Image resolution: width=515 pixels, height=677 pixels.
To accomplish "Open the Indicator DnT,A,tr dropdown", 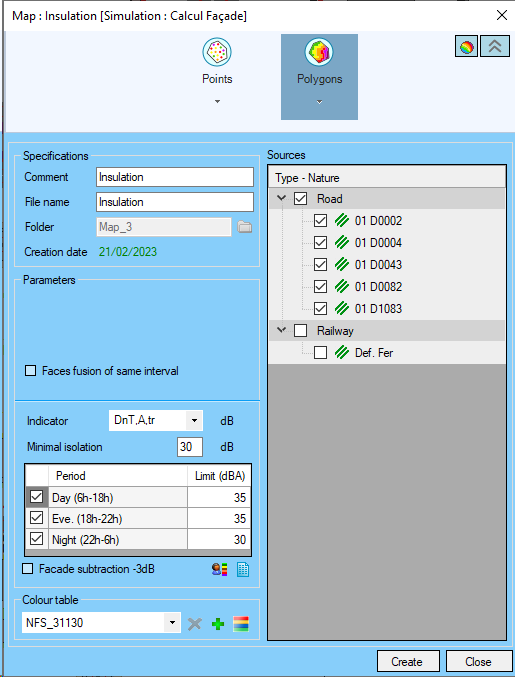I will 194,421.
